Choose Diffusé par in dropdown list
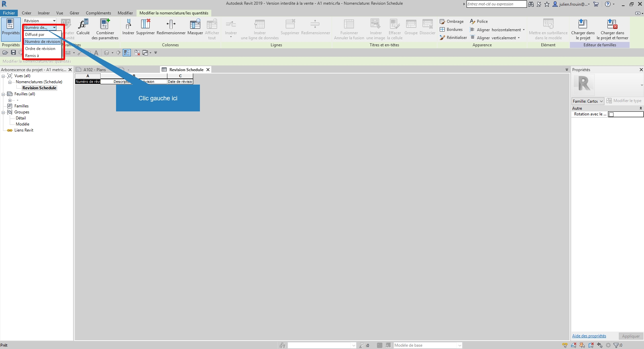This screenshot has width=644, height=349. click(35, 35)
